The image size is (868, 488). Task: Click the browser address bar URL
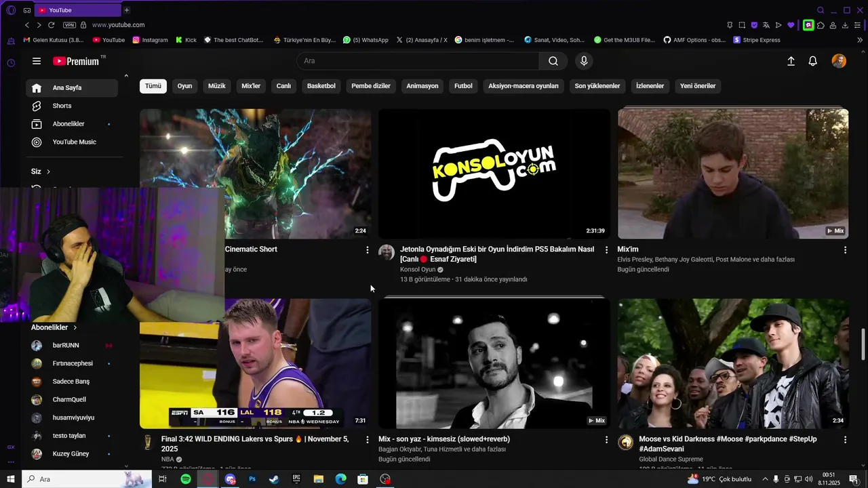pos(118,25)
